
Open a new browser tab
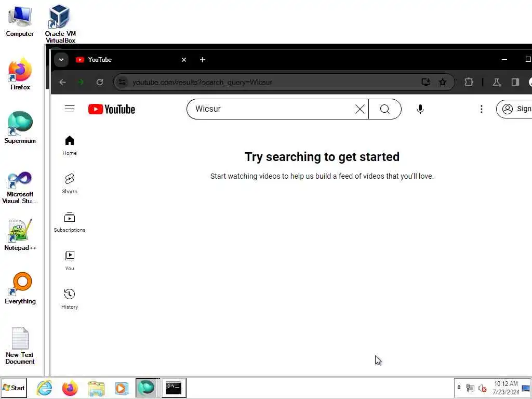click(203, 60)
